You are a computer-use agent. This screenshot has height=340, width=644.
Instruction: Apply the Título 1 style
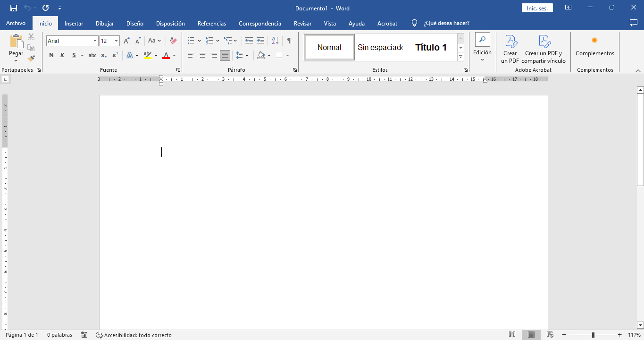click(431, 47)
